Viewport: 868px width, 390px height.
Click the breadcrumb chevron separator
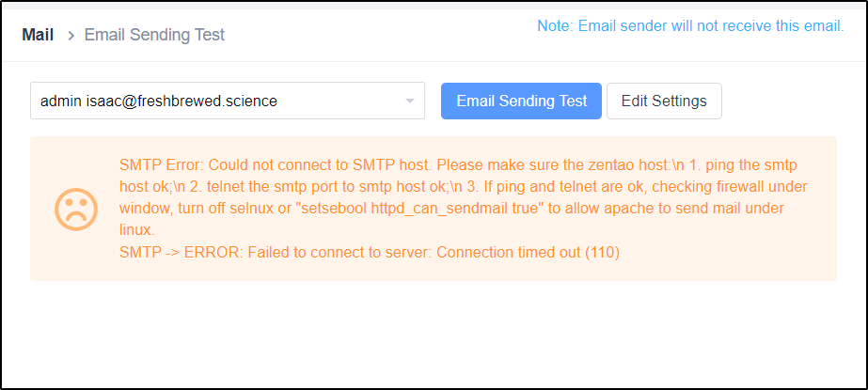click(x=71, y=36)
